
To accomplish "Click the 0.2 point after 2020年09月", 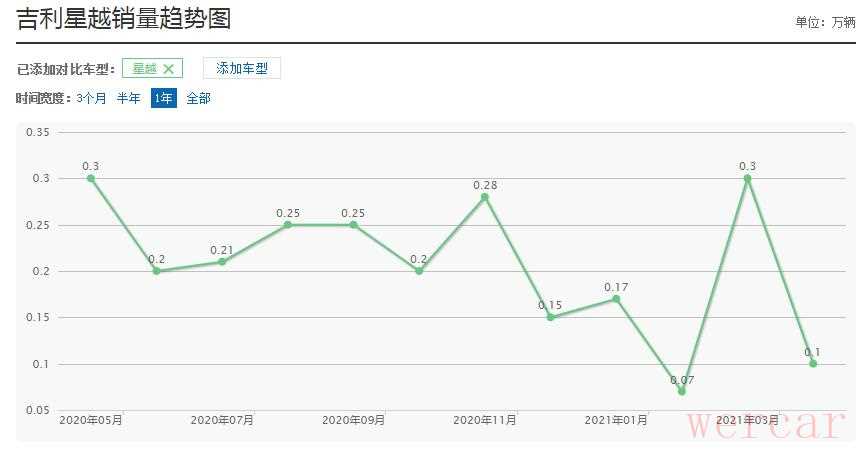I will (x=419, y=271).
